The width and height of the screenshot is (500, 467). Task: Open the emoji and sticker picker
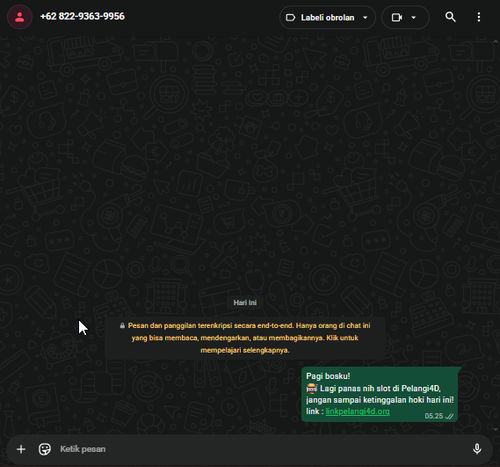45,449
